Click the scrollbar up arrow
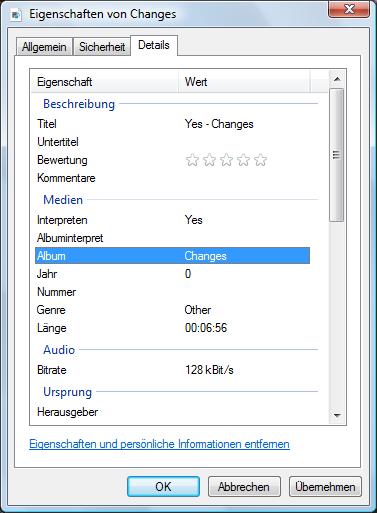The image size is (377, 513). pyautogui.click(x=337, y=79)
